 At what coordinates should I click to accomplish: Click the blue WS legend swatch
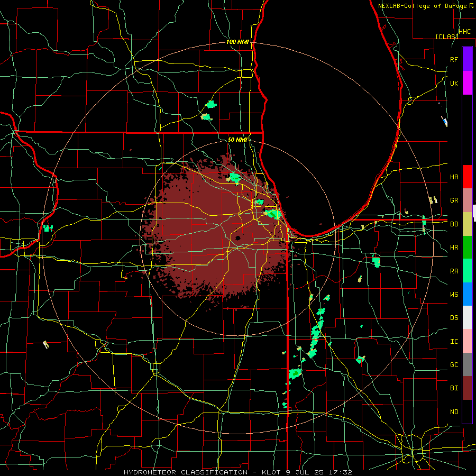click(x=467, y=294)
